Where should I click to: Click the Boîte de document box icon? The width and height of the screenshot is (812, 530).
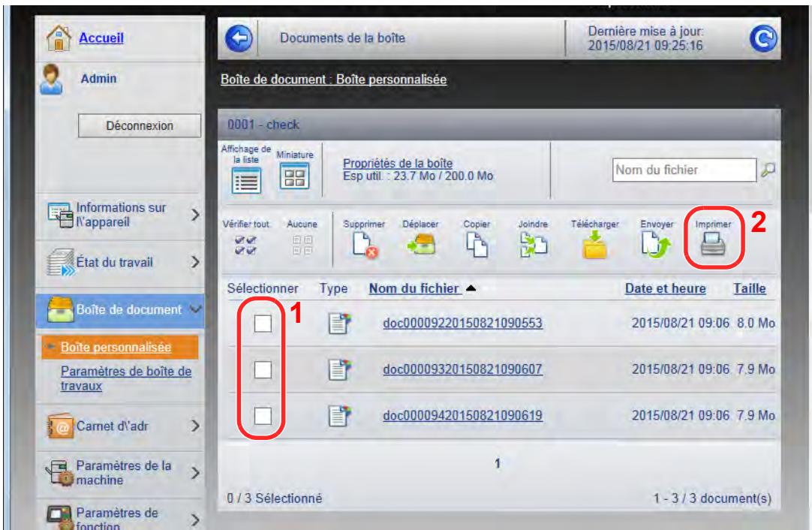tap(60, 310)
